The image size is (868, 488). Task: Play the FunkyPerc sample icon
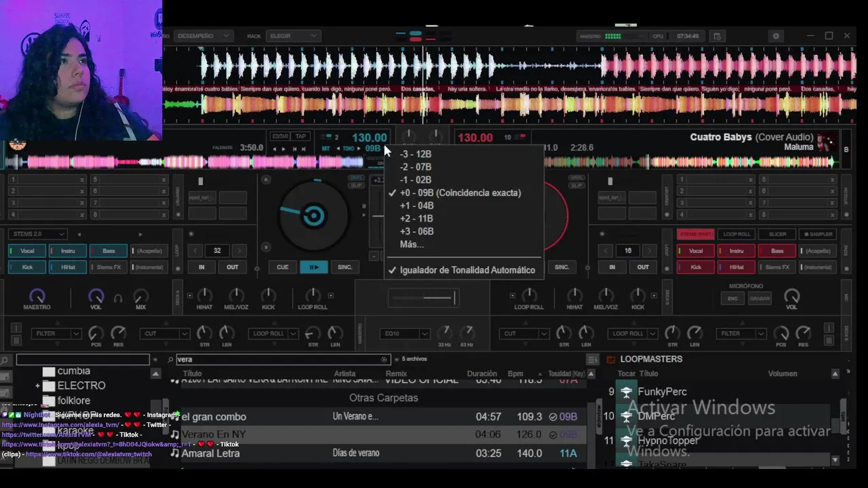pos(627,392)
